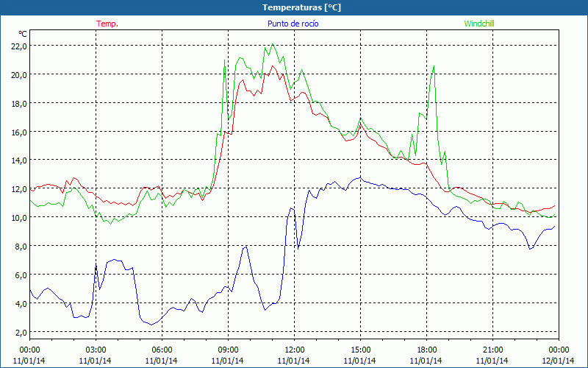
Task: Click the 09:00 time axis label
Action: coord(228,350)
